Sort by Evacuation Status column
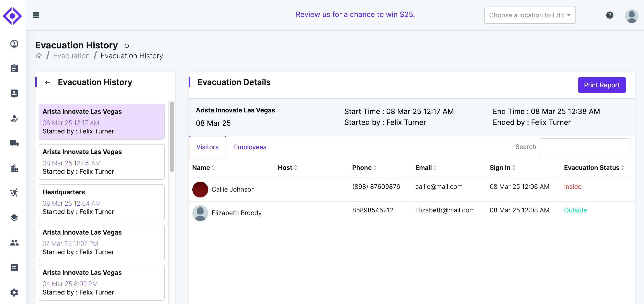Image resolution: width=644 pixels, height=304 pixels. (x=594, y=168)
